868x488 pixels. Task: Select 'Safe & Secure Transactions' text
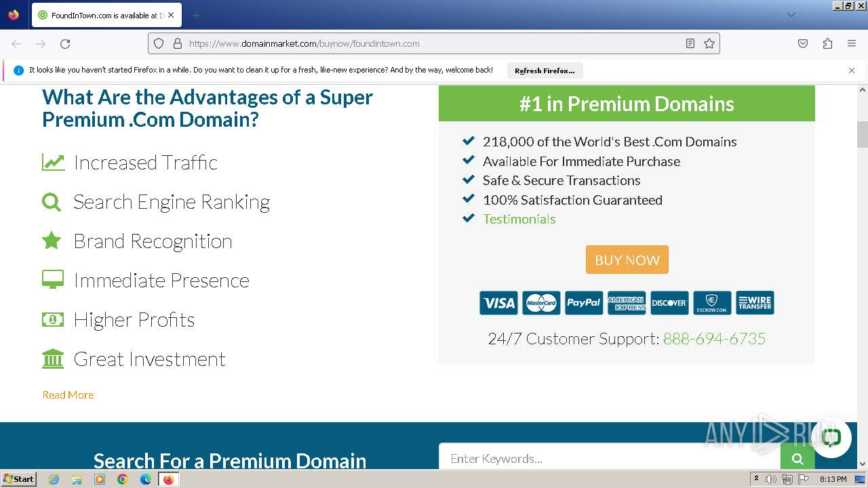tap(561, 180)
